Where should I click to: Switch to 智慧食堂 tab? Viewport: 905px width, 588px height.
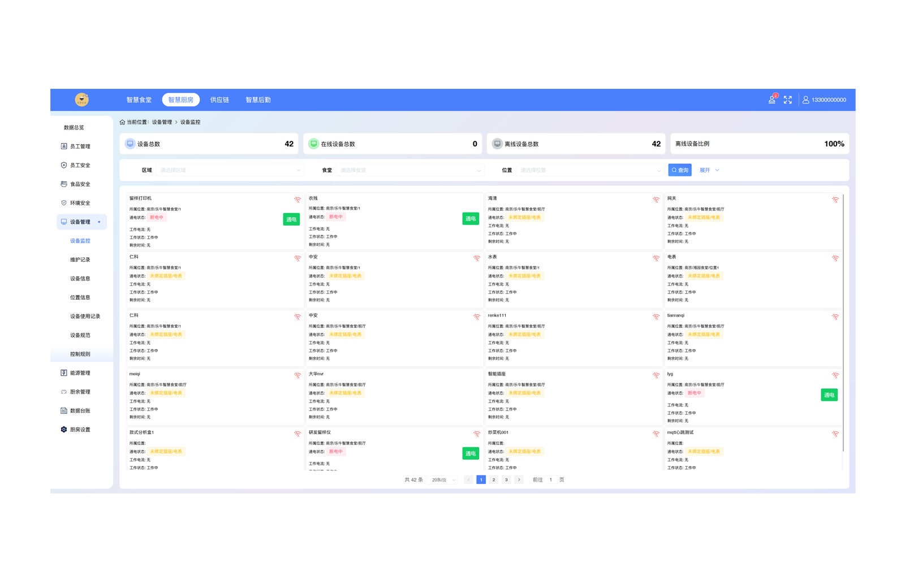pos(139,100)
